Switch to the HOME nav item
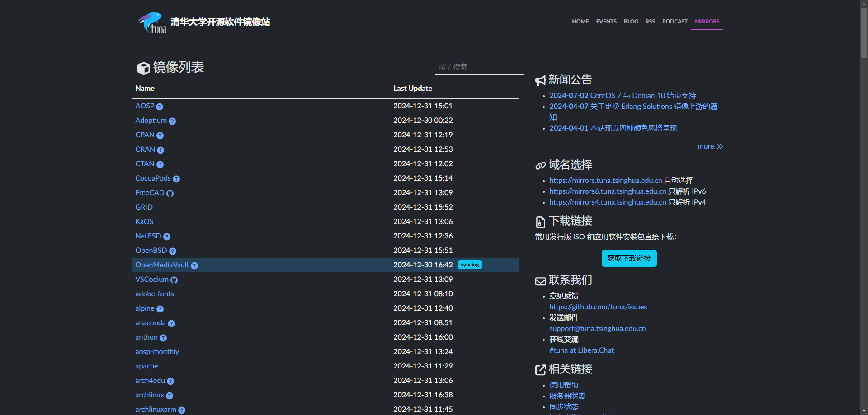The image size is (868, 415). coord(580,21)
